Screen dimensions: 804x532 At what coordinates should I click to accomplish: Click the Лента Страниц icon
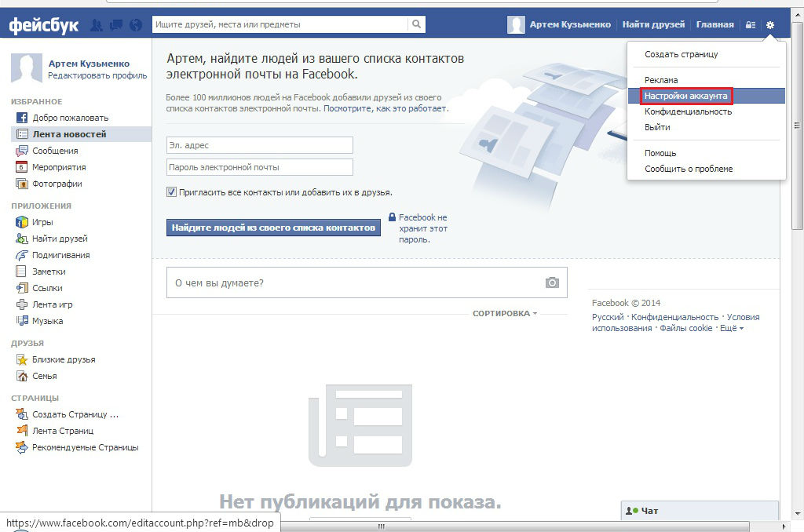[22, 431]
